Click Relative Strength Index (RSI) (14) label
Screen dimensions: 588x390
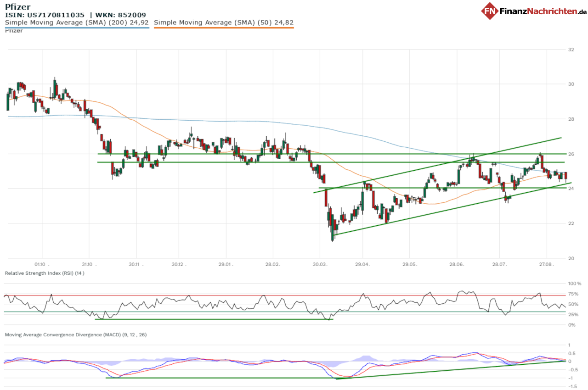45,273
